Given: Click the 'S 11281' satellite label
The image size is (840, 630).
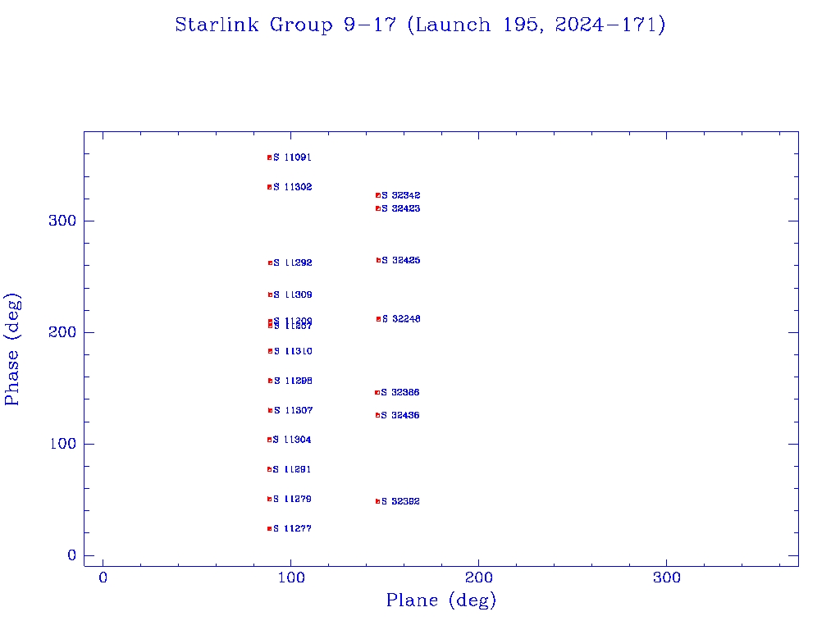Looking at the screenshot, I should (292, 469).
